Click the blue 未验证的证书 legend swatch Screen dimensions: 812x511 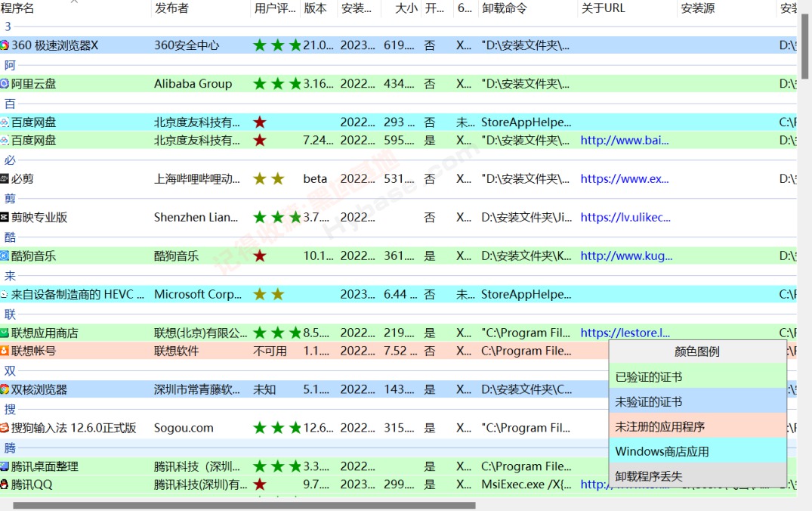click(x=697, y=401)
